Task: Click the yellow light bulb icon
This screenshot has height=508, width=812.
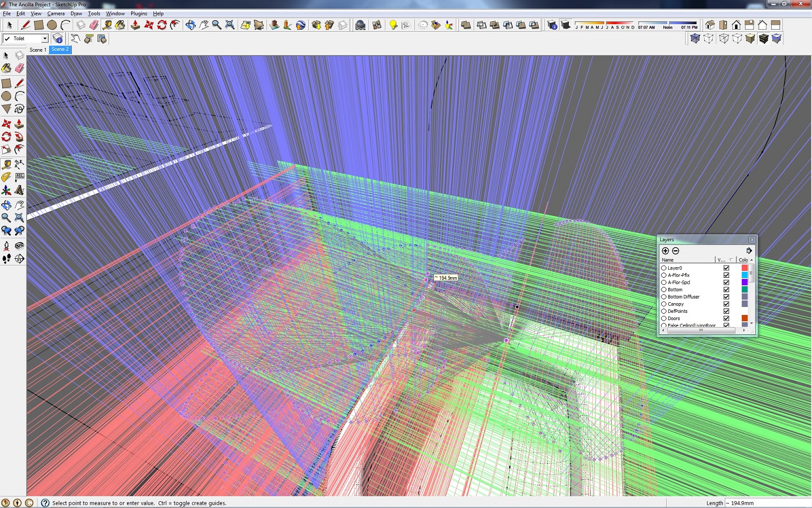Action: point(393,25)
